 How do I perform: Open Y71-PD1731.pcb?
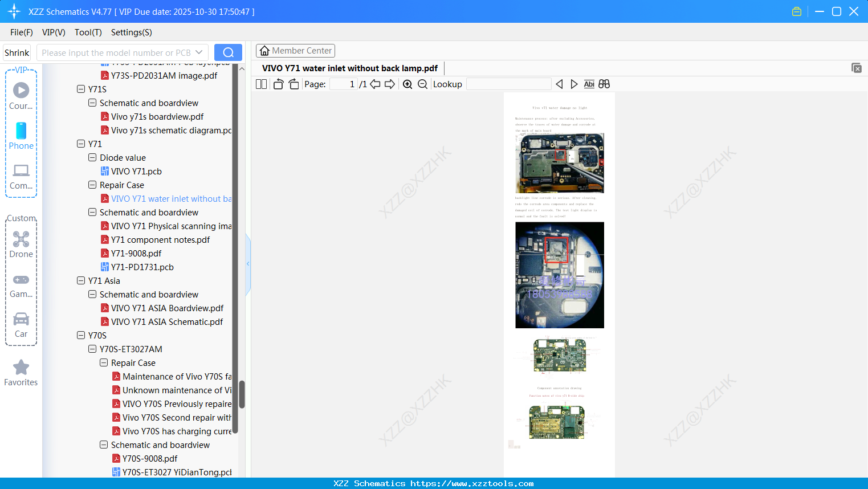[137, 267]
